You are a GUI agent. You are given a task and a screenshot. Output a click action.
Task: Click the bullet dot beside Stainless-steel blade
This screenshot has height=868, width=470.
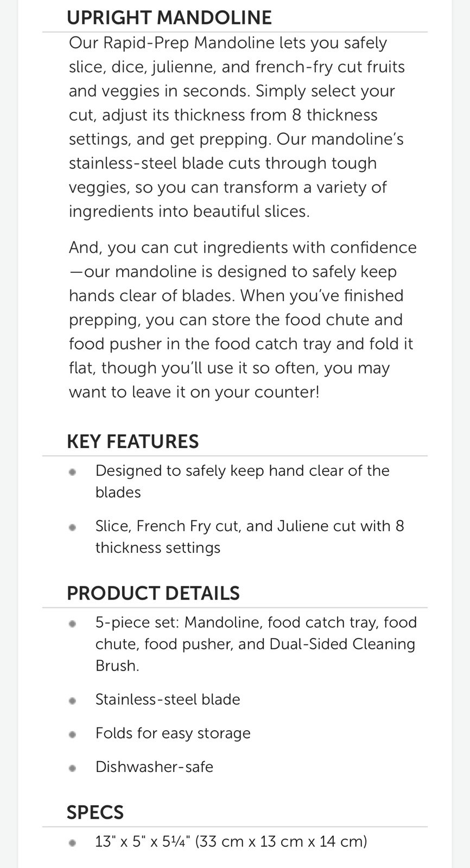coord(72,701)
